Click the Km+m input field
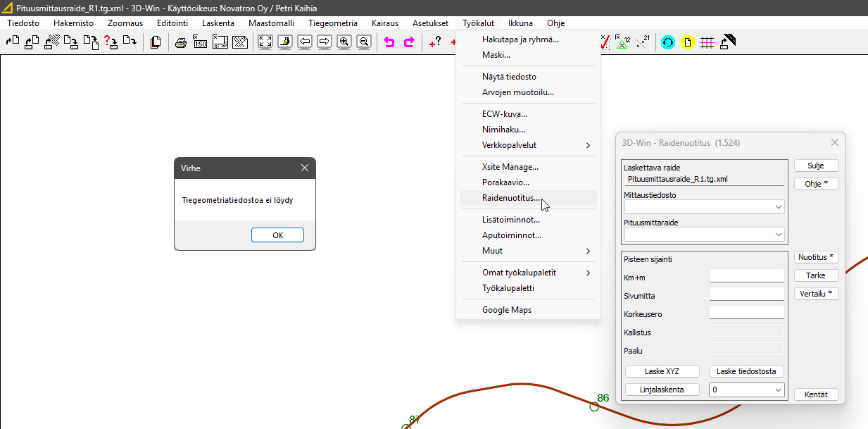 [746, 275]
